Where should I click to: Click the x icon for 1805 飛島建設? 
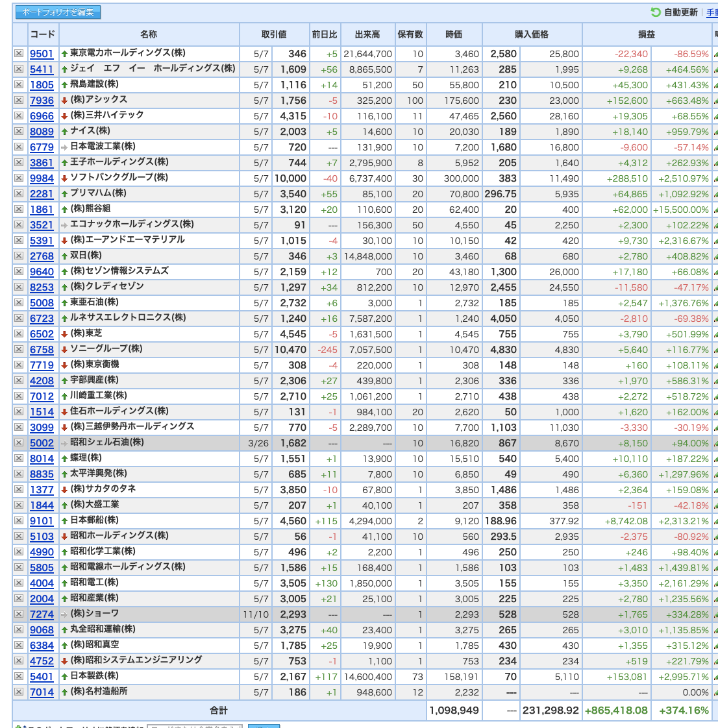[19, 84]
